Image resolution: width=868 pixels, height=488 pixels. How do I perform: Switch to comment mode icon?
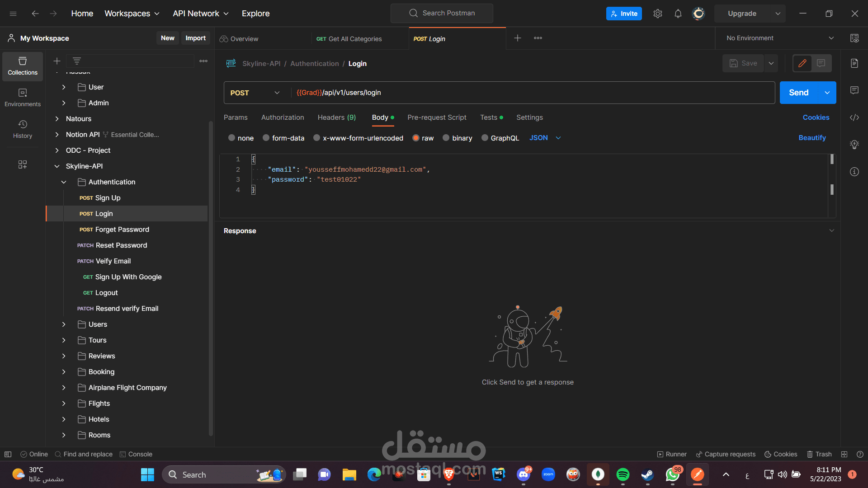coord(821,63)
